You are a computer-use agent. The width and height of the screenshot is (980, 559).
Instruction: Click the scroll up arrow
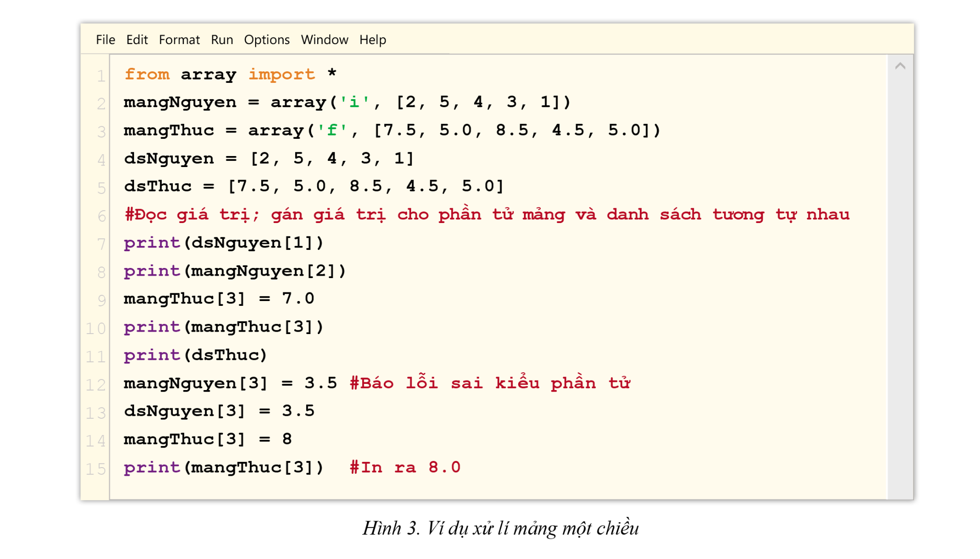pos(900,66)
